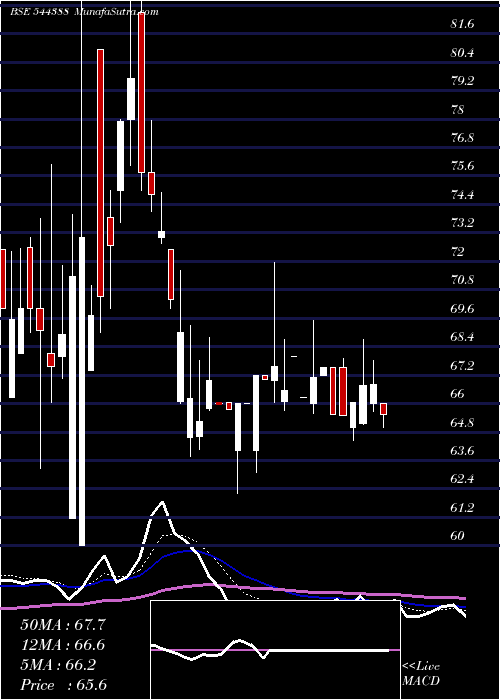This screenshot has width=500, height=700.
Task: Click the tallest red candlestick reaching 80.4
Action: 101,173
